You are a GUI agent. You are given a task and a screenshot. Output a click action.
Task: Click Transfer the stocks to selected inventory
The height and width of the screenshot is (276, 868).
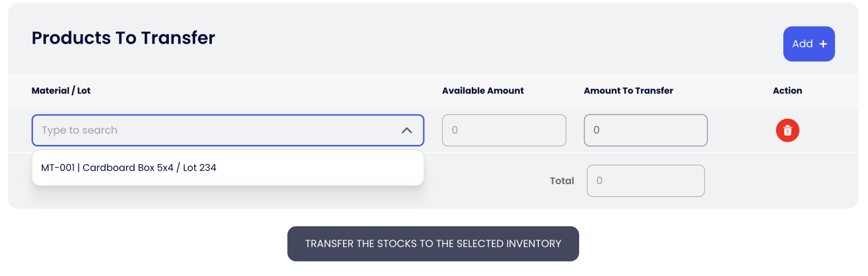(x=433, y=243)
